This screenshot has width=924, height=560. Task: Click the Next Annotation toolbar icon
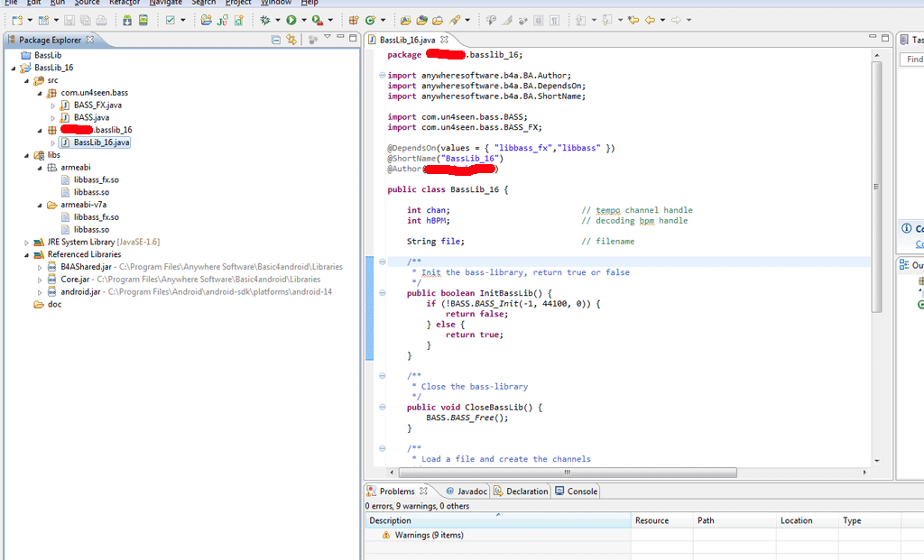pos(581,21)
